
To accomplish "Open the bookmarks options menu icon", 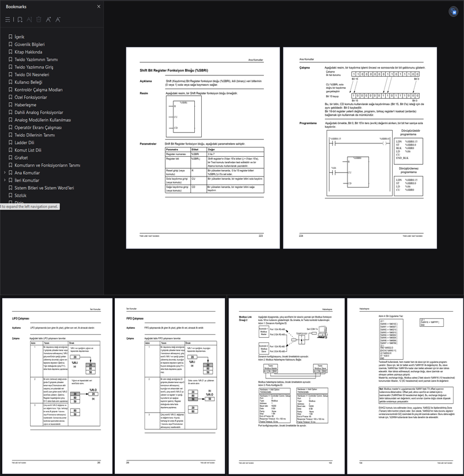I will point(8,20).
